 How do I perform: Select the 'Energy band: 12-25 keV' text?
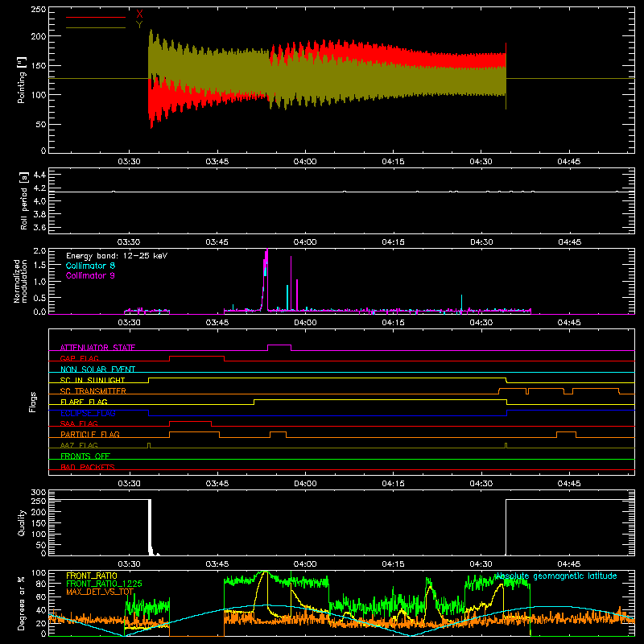(x=117, y=256)
